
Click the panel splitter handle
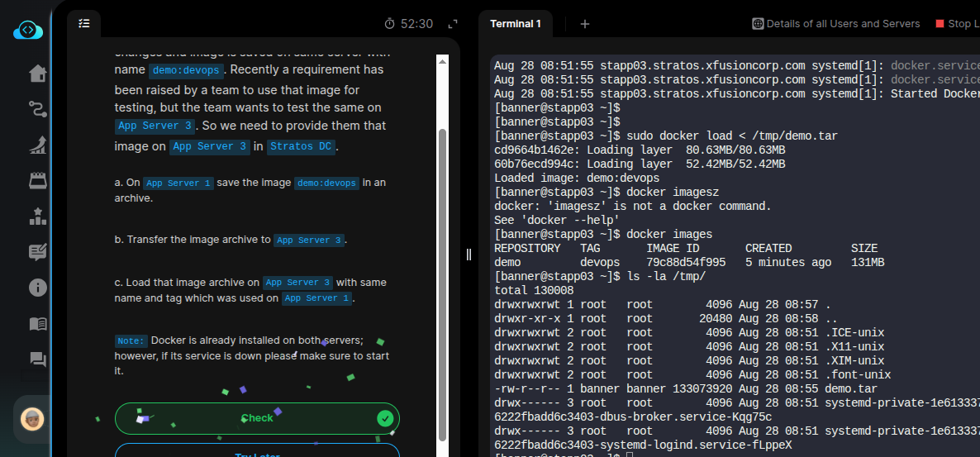point(469,255)
